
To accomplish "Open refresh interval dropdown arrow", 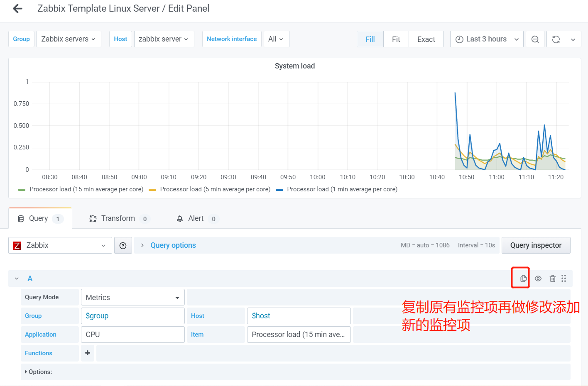I will [573, 39].
